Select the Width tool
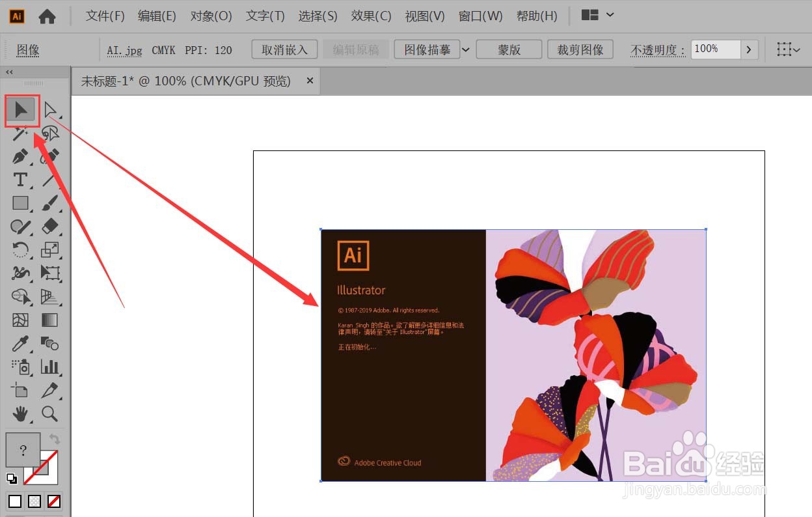The width and height of the screenshot is (812, 517). 21,273
